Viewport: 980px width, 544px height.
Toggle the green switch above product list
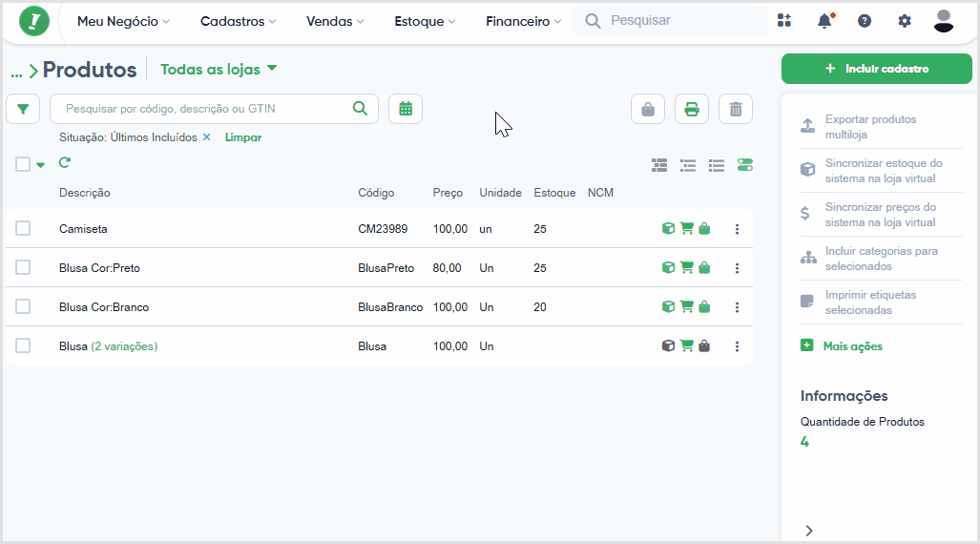(745, 165)
